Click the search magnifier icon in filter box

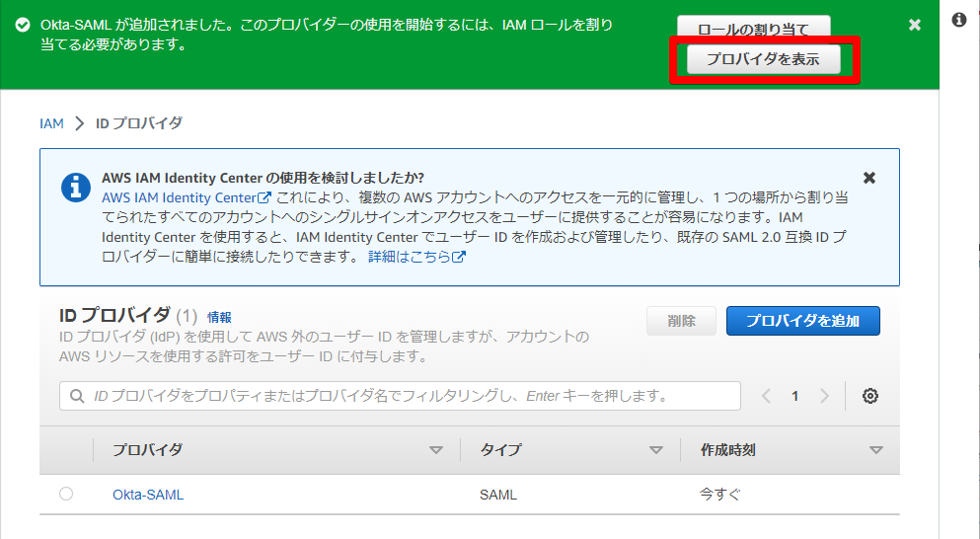pos(77,396)
